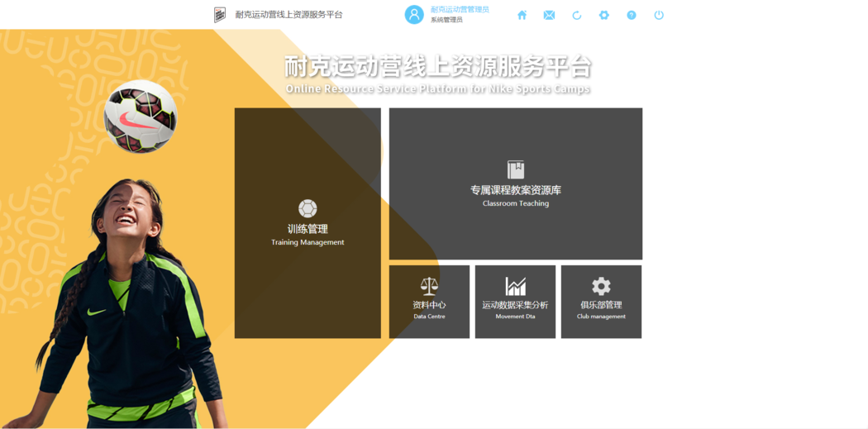This screenshot has width=868, height=429.
Task: Click the chart icon in Movement Data tile
Action: click(515, 286)
